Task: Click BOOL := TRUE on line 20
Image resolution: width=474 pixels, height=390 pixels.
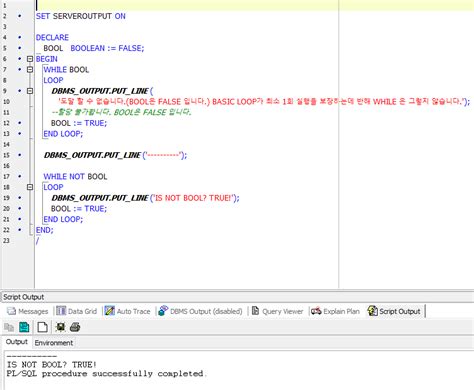Action: [x=79, y=208]
